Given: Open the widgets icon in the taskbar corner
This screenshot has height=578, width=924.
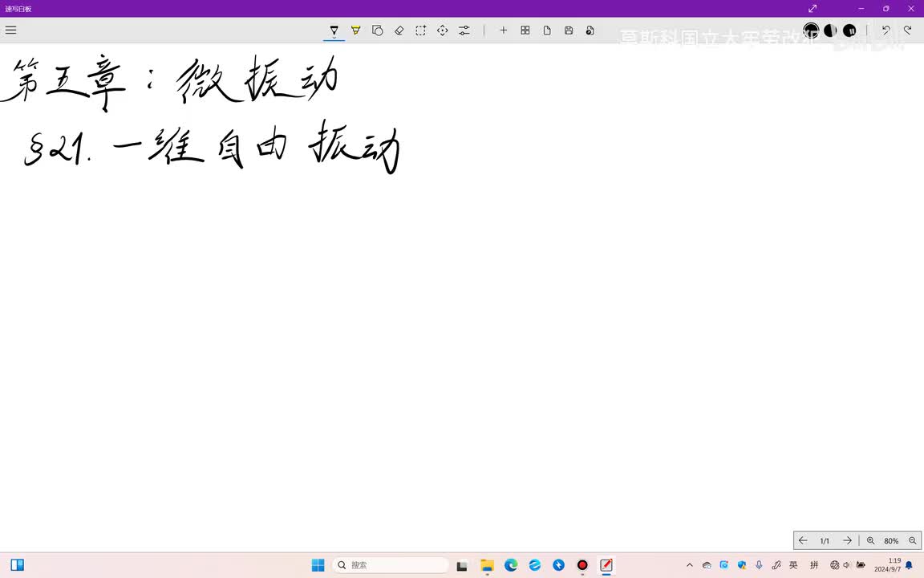Looking at the screenshot, I should (x=17, y=565).
